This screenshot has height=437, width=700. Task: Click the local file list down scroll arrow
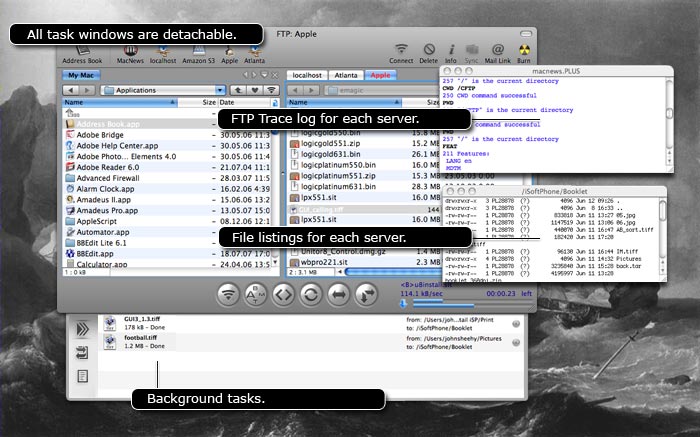pyautogui.click(x=275, y=262)
